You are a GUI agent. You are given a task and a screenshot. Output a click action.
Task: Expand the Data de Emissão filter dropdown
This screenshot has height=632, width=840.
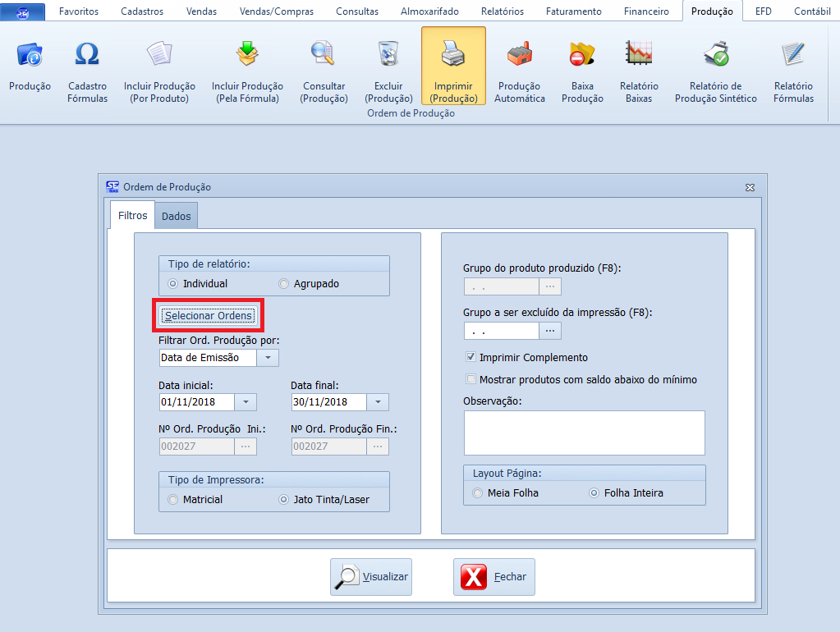(x=268, y=358)
